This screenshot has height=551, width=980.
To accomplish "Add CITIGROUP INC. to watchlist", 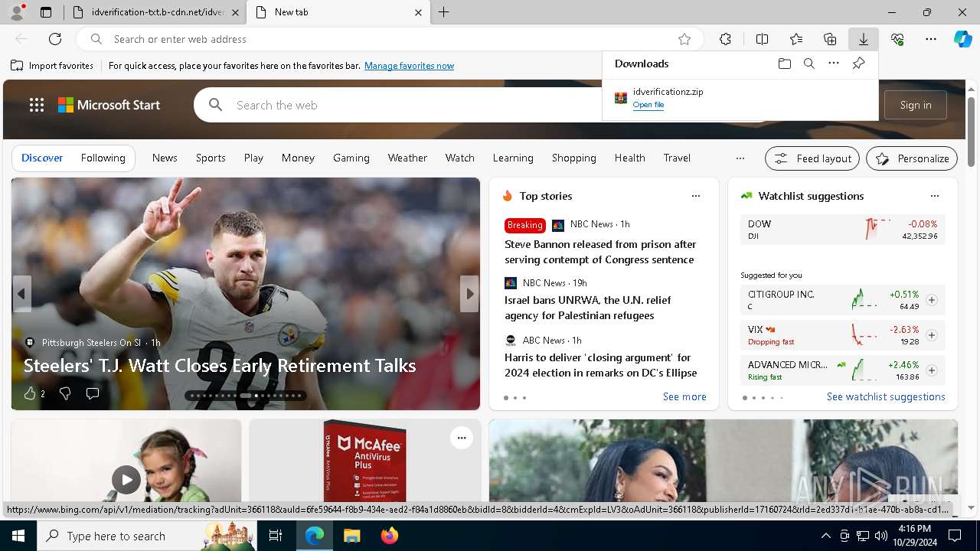I will coord(932,300).
